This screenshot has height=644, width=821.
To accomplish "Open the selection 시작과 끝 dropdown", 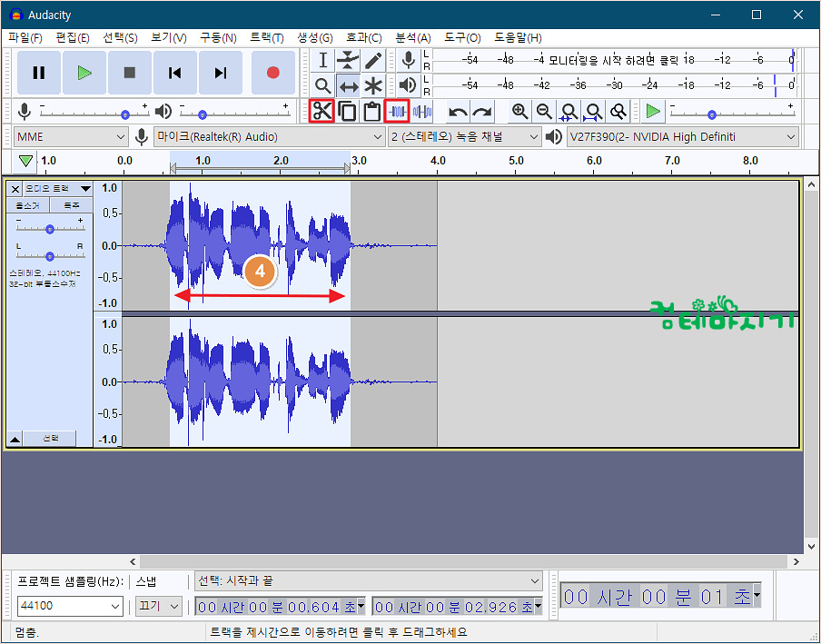I will pyautogui.click(x=368, y=581).
